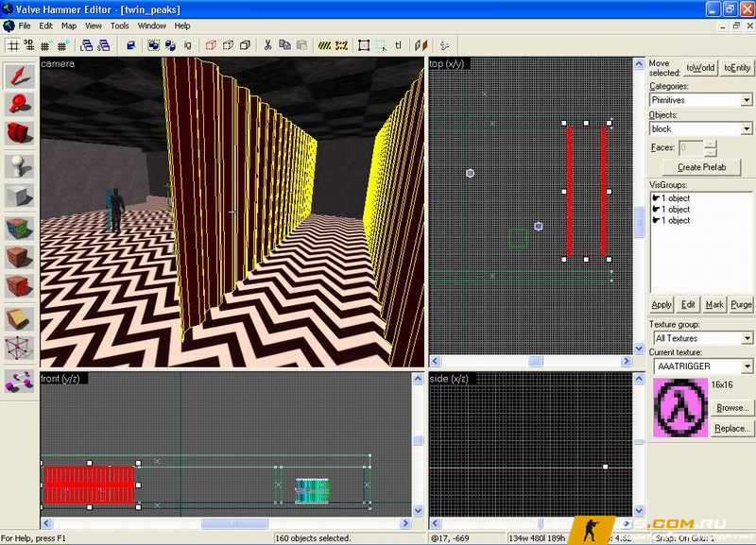Image resolution: width=756 pixels, height=545 pixels.
Task: Click the VisGroups Edit button
Action: coord(688,304)
